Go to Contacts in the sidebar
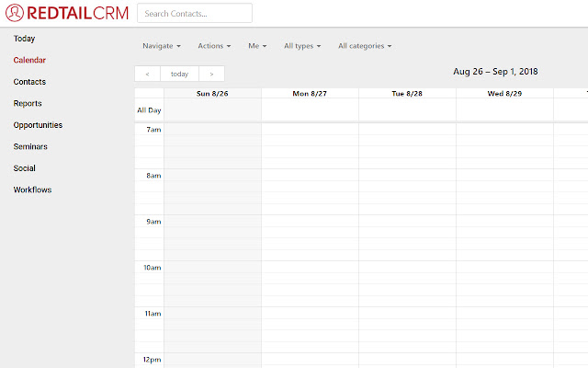The width and height of the screenshot is (588, 368). [x=29, y=82]
